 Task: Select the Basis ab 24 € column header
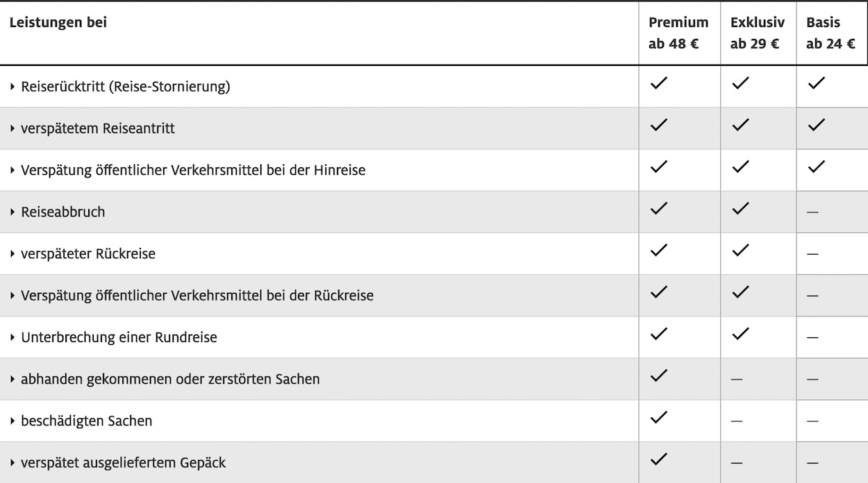pos(831,33)
